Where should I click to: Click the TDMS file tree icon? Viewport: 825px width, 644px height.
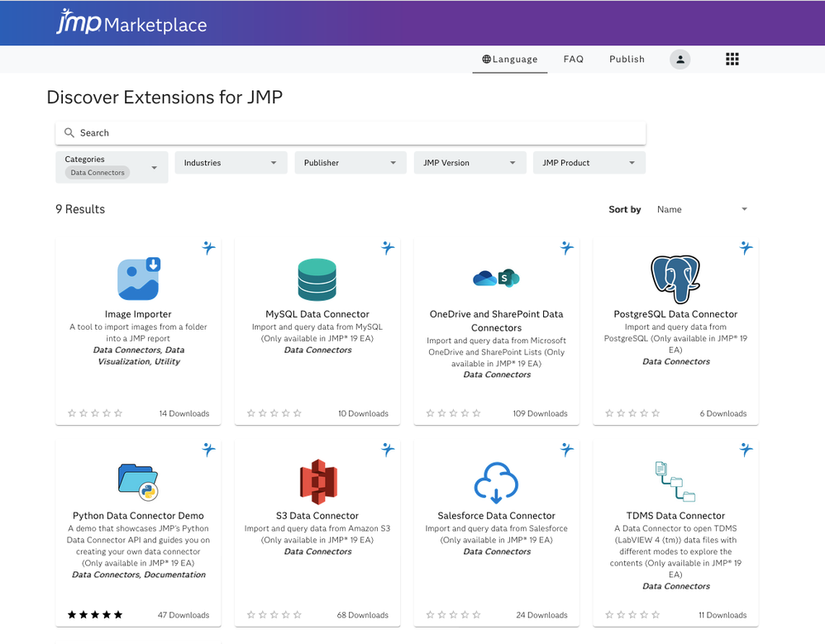click(x=675, y=481)
